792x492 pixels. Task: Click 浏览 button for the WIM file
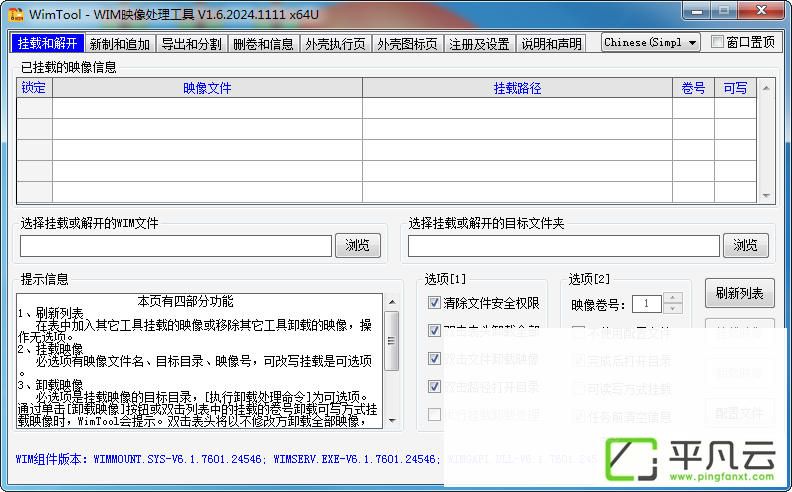pyautogui.click(x=358, y=245)
